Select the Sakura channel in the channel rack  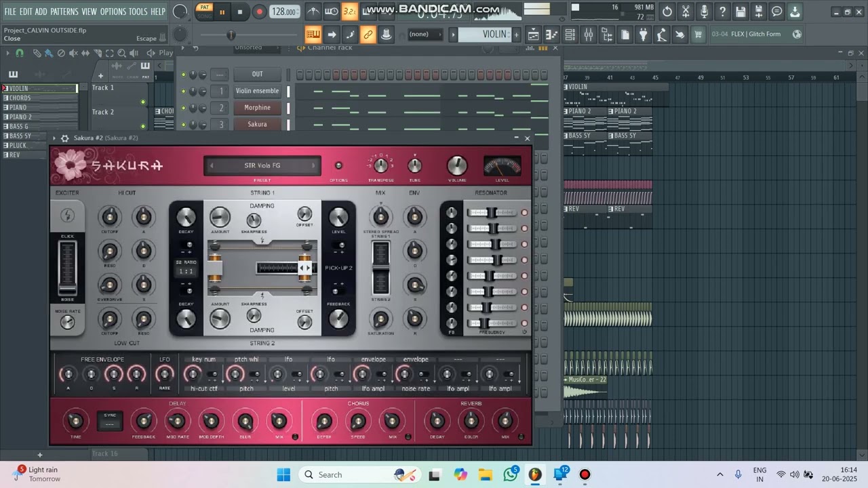coord(257,124)
